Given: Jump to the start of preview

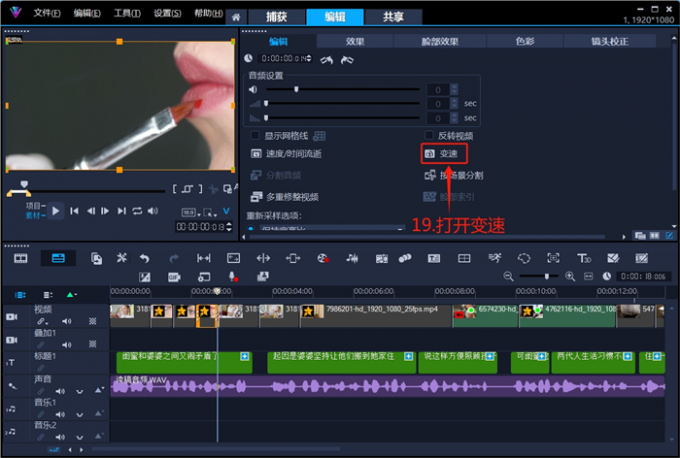Looking at the screenshot, I should [x=74, y=211].
